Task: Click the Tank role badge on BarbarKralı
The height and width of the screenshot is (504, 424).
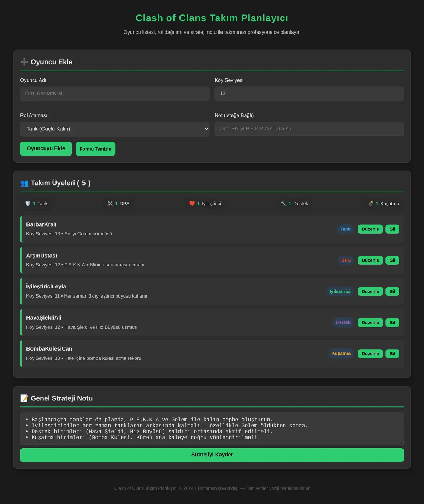Action: click(345, 229)
